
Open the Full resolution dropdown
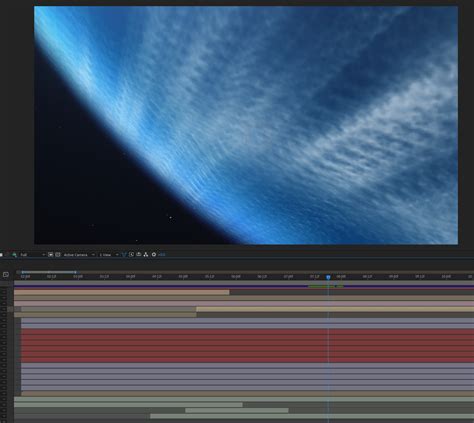[x=32, y=255]
